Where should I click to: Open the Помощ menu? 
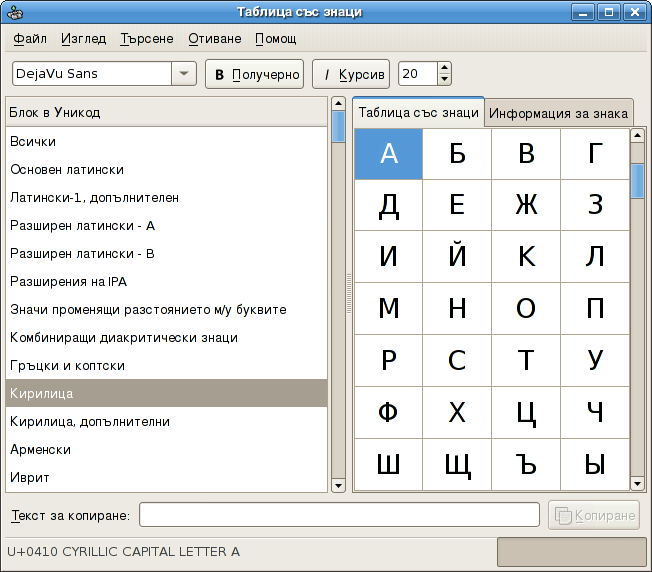point(275,38)
